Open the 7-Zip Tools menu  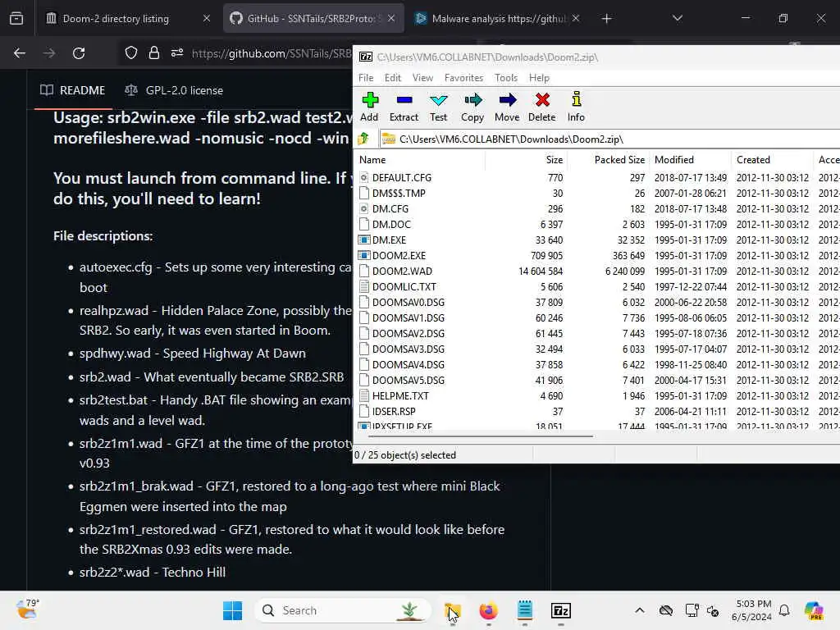click(x=505, y=78)
